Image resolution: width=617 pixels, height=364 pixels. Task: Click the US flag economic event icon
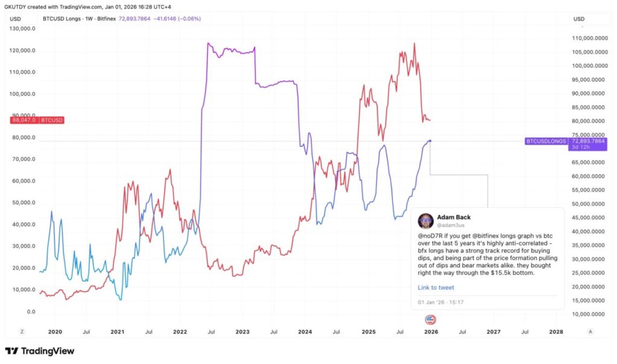tap(430, 320)
